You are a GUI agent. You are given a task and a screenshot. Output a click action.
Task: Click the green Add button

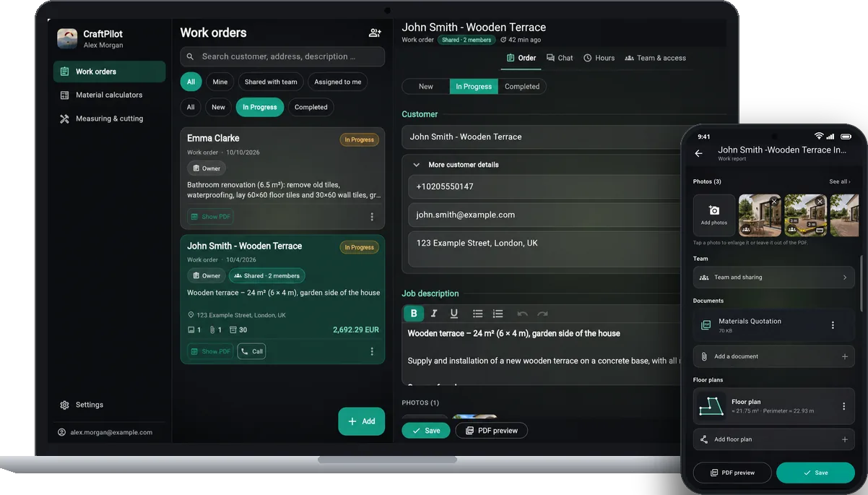[x=361, y=421]
